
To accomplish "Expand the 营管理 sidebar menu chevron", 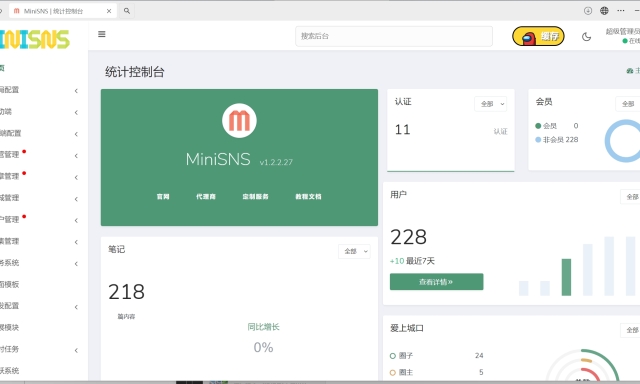I will [x=76, y=155].
